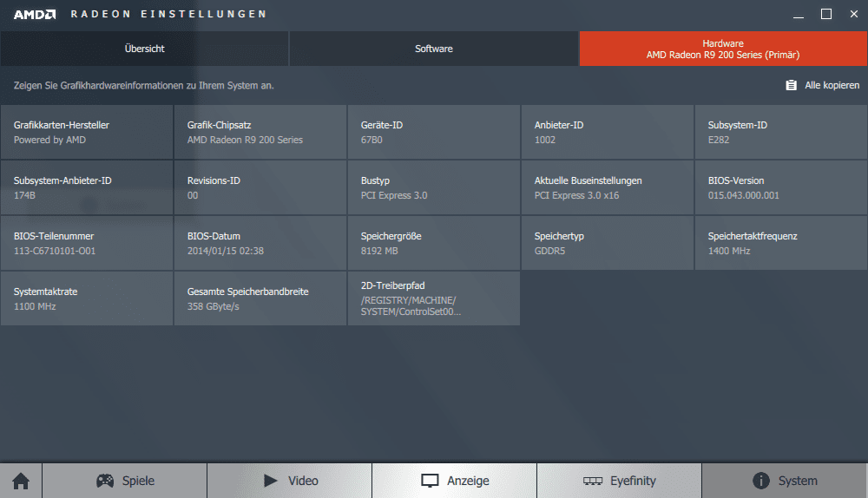
Task: Switch to the Software tab
Action: (434, 49)
